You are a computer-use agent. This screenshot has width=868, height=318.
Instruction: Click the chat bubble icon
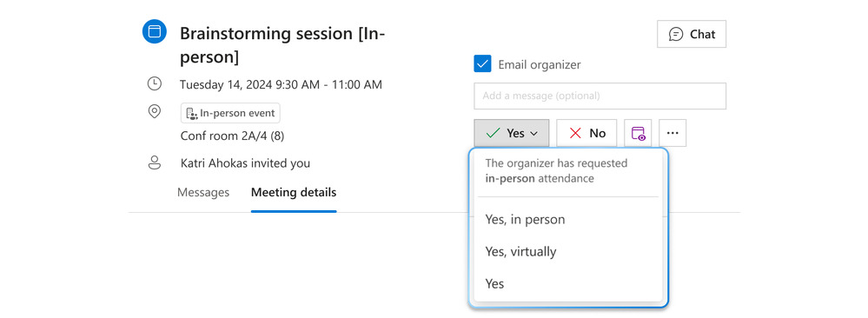coord(676,35)
